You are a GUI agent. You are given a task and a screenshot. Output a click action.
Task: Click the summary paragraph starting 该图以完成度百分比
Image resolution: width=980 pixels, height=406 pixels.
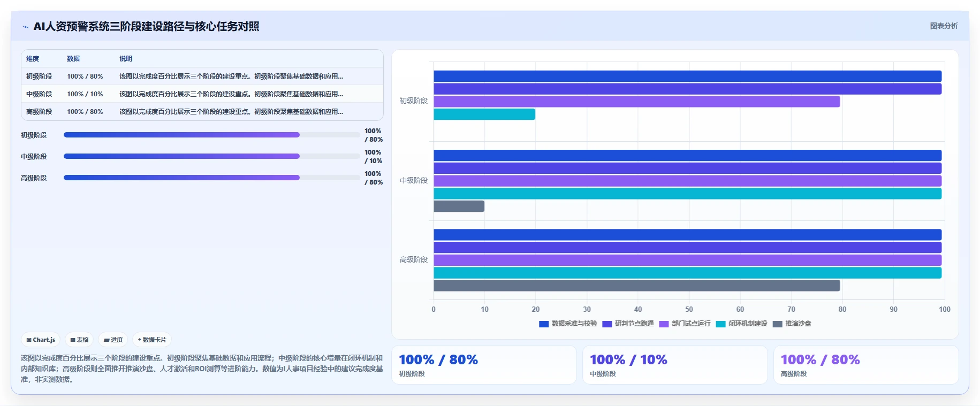coord(202,369)
